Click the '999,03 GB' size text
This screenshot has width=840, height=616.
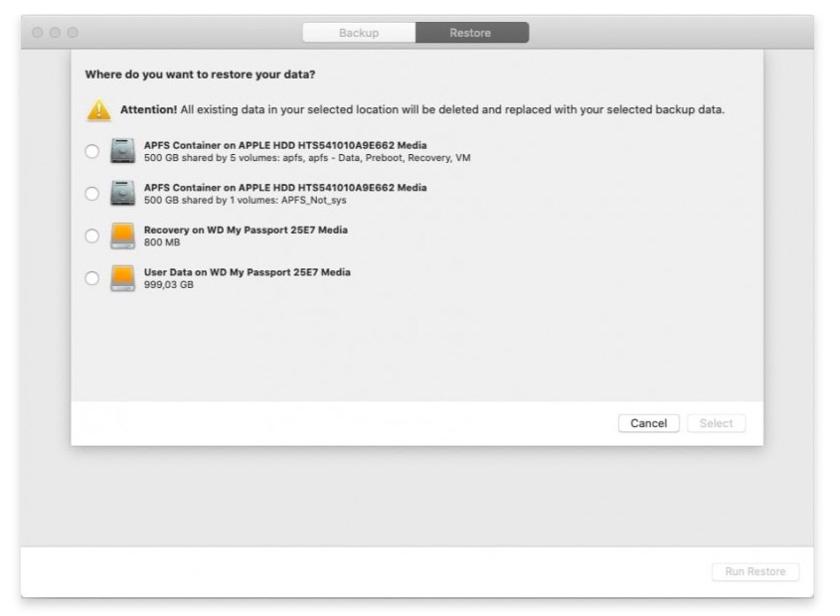coord(169,285)
